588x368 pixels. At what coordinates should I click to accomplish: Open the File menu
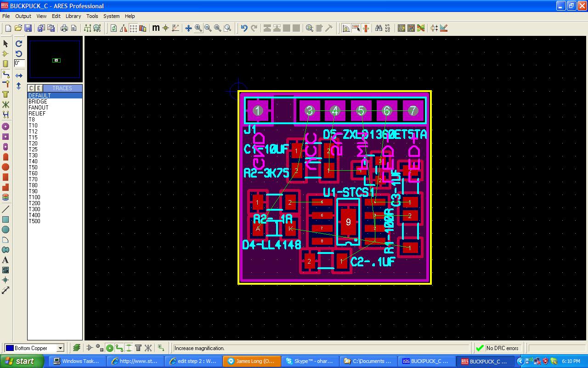tap(6, 16)
